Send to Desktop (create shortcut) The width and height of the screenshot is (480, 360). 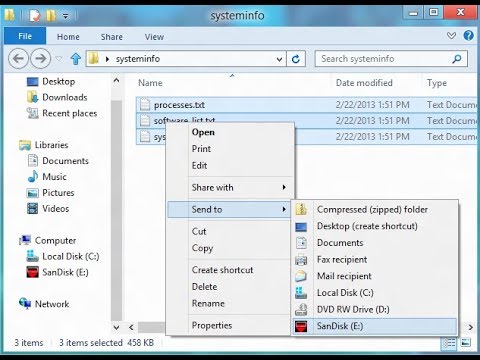[x=374, y=226]
